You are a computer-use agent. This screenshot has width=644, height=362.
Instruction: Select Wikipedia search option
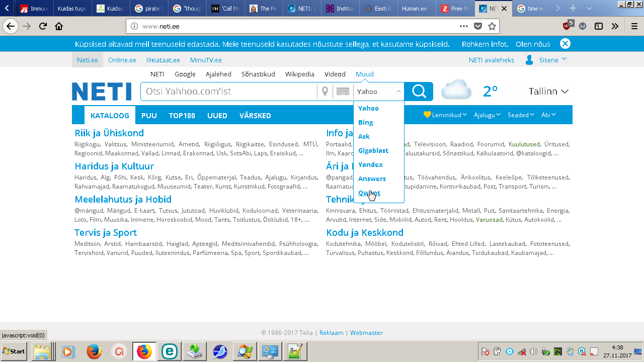pyautogui.click(x=299, y=74)
